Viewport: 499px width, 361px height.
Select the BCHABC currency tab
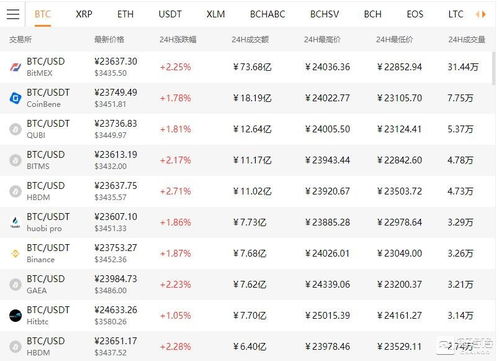pyautogui.click(x=267, y=14)
